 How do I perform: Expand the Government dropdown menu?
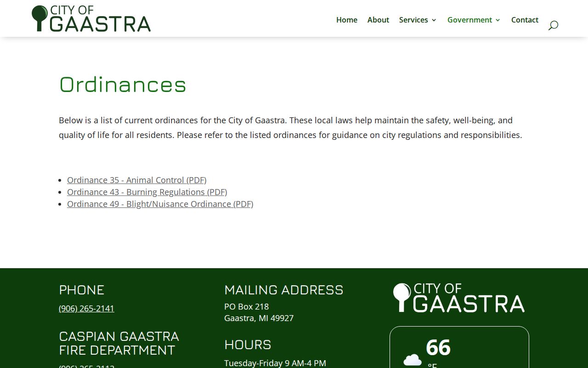[x=474, y=20]
